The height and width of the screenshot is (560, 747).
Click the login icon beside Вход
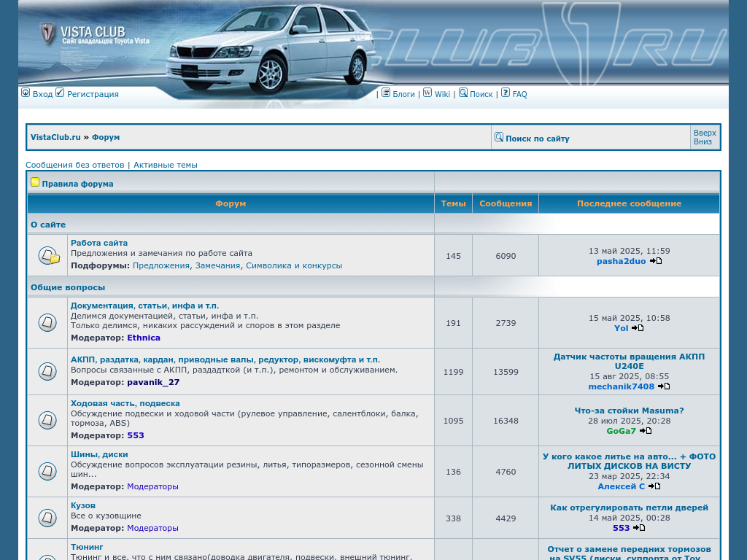pos(26,93)
